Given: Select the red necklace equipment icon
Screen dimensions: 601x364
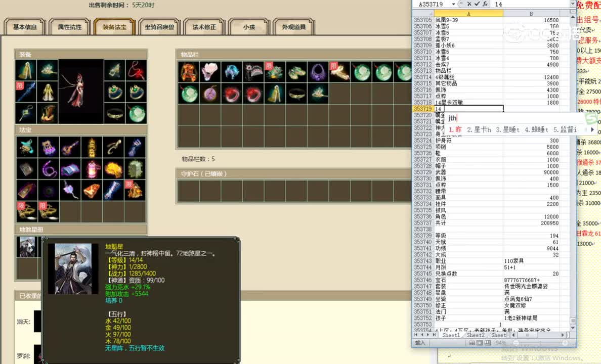Looking at the screenshot, I should click(x=136, y=70).
